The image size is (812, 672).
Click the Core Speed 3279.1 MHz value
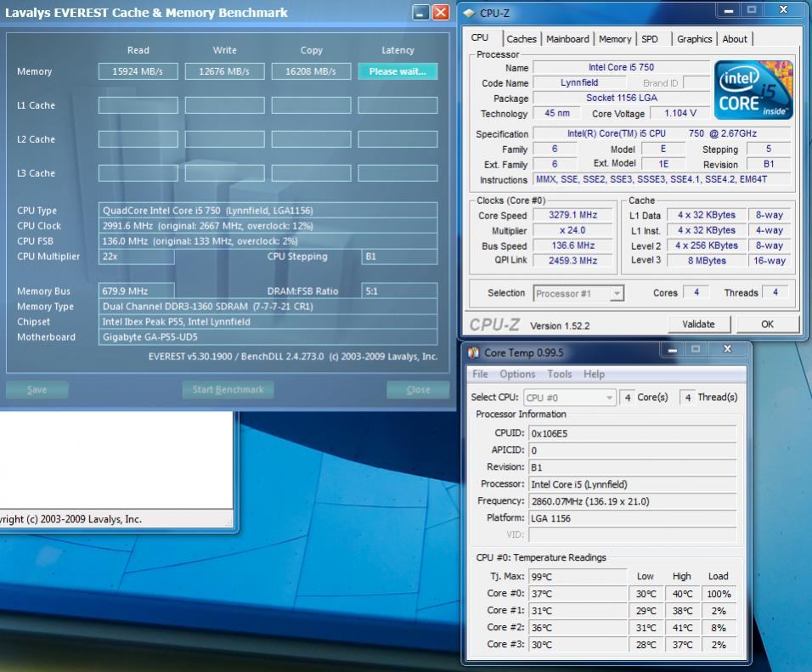coord(572,215)
